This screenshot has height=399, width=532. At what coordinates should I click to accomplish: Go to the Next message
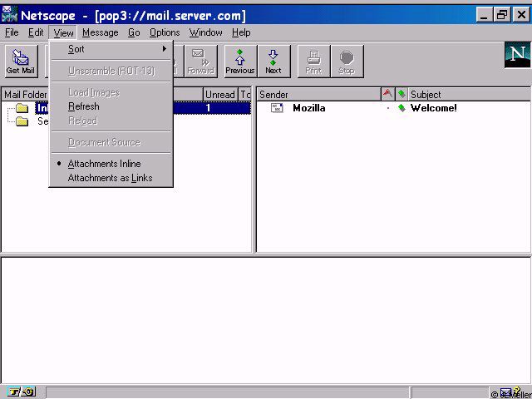pyautogui.click(x=273, y=62)
